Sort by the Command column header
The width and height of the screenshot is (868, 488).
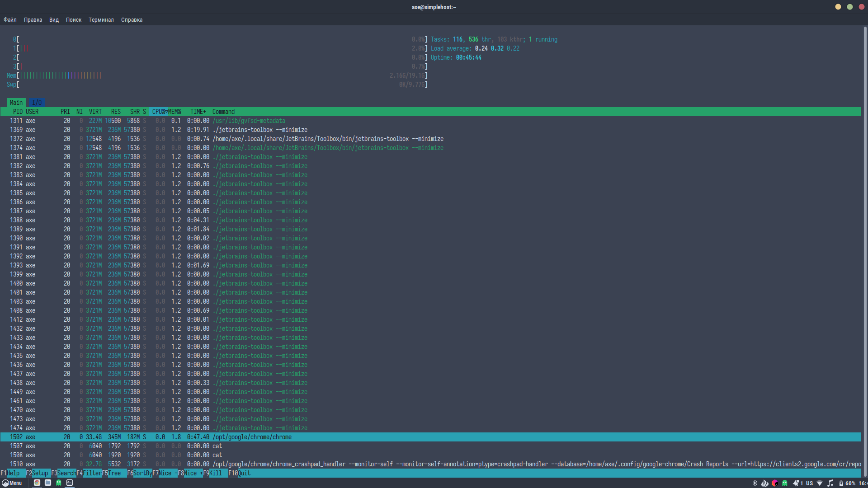[223, 112]
